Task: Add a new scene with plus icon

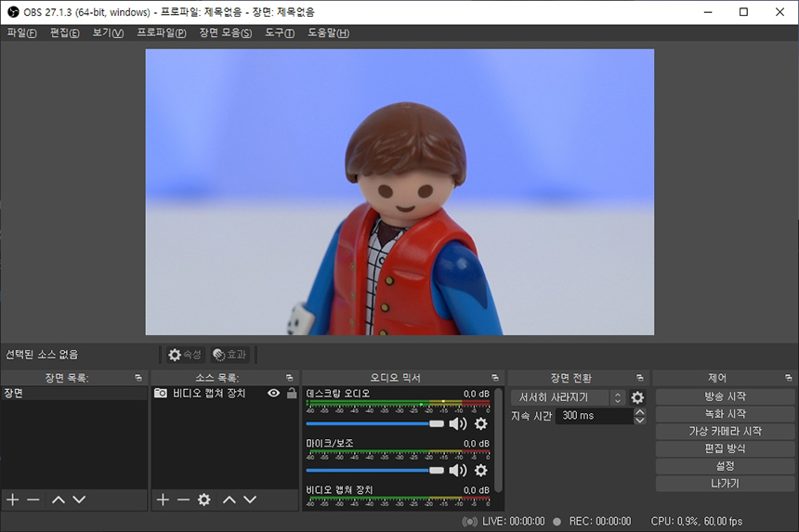Action: coord(13,500)
